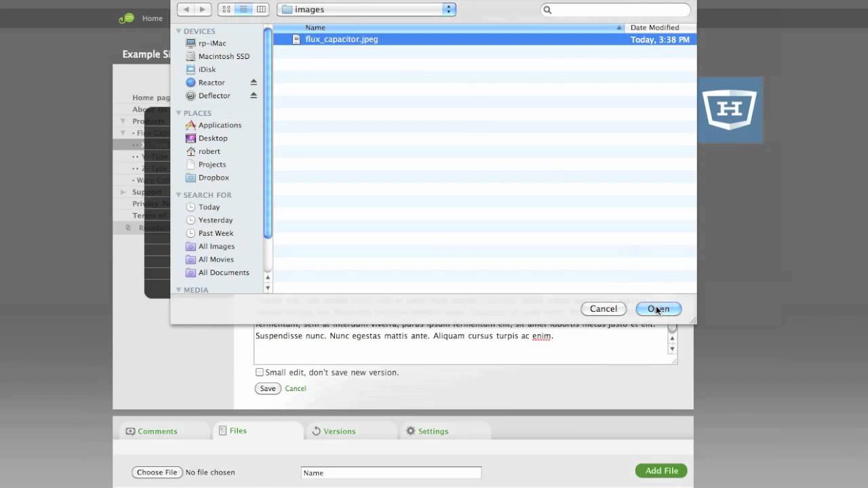The image size is (868, 488).
Task: Collapse the DEVICES section
Action: click(x=179, y=31)
